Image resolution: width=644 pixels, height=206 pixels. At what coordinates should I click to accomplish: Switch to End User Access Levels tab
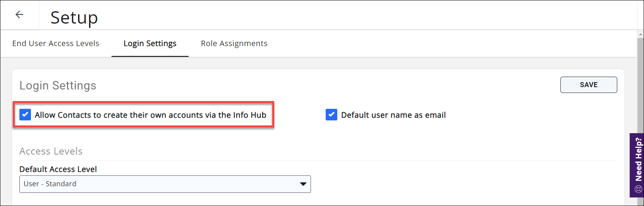click(x=56, y=43)
